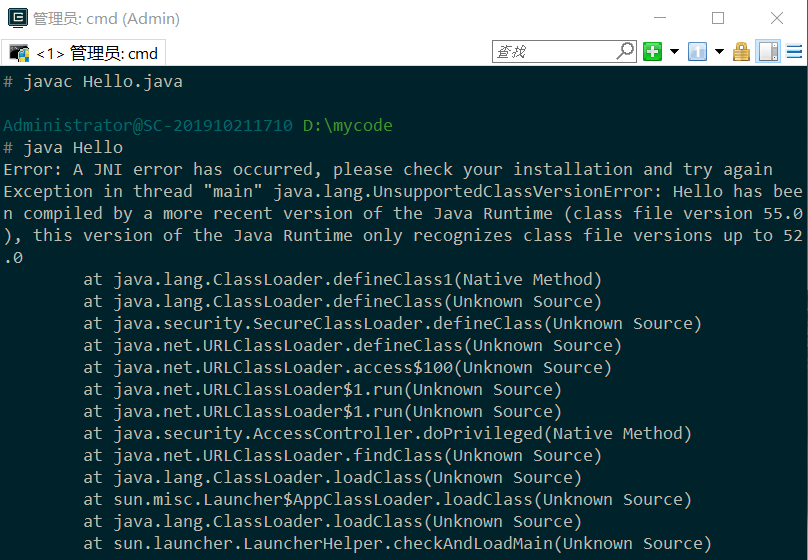This screenshot has height=560, width=808.
Task: Click the magnifier icon in the search box
Action: 625,51
